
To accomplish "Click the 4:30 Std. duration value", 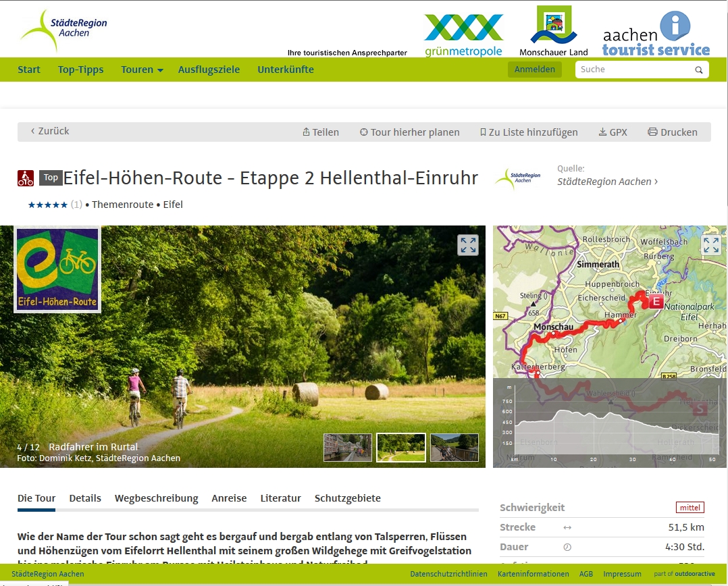I will pos(685,547).
